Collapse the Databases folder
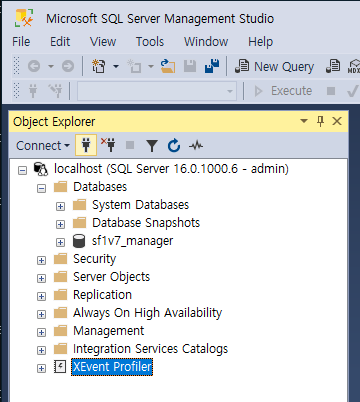 coord(41,188)
